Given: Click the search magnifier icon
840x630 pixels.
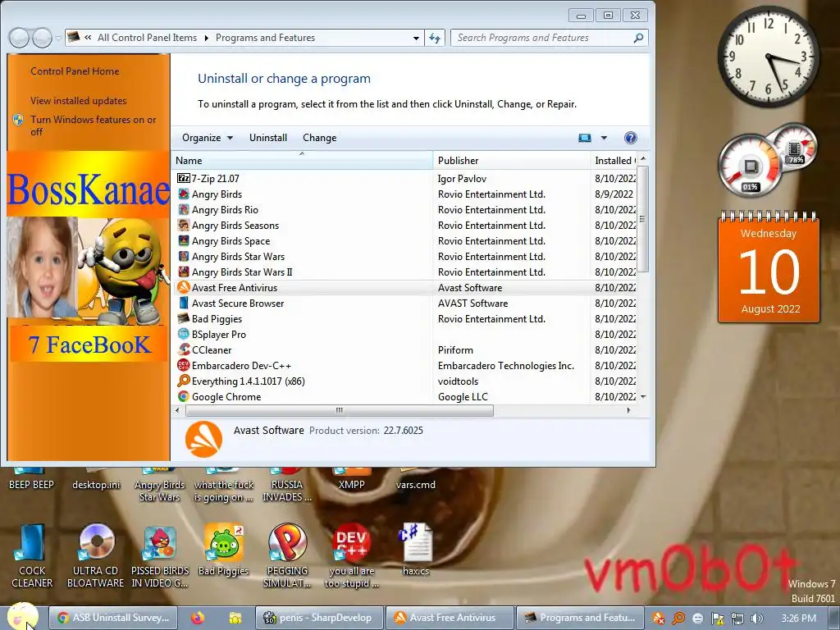Looking at the screenshot, I should 638,38.
